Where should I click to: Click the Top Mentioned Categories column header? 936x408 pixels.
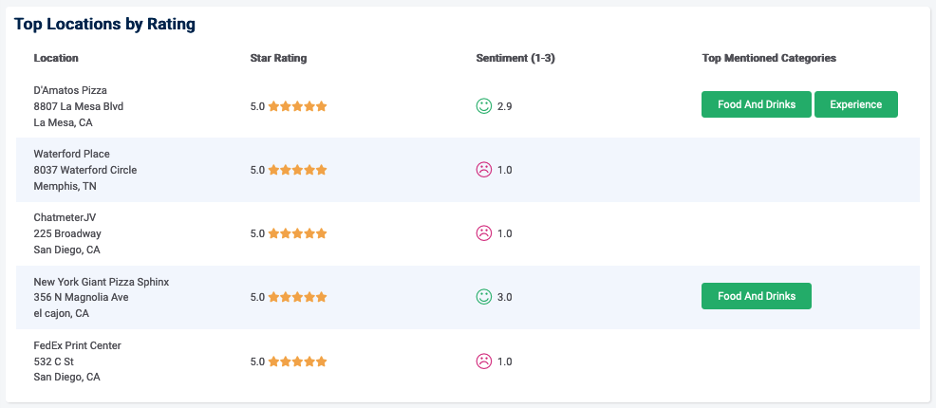768,58
